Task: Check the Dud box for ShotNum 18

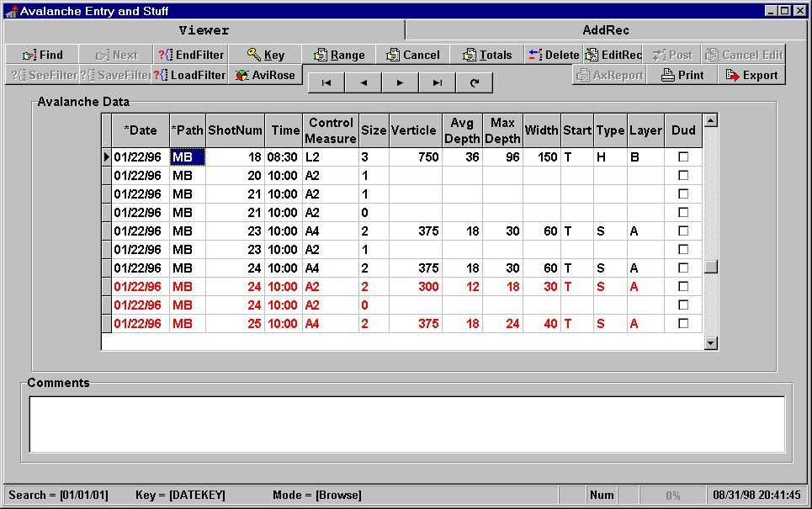Action: click(x=683, y=156)
